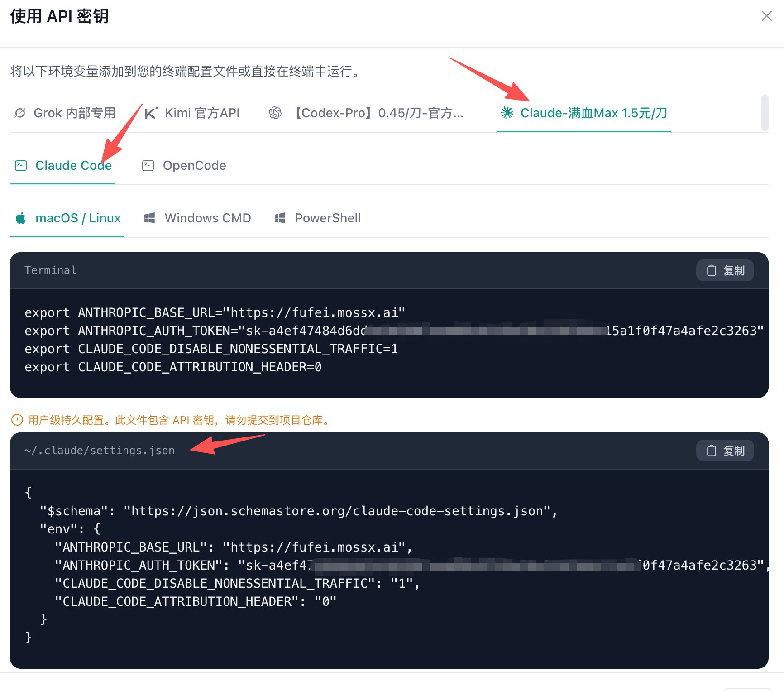The width and height of the screenshot is (784, 691).
Task: Copy the Terminal export commands
Action: tap(725, 270)
